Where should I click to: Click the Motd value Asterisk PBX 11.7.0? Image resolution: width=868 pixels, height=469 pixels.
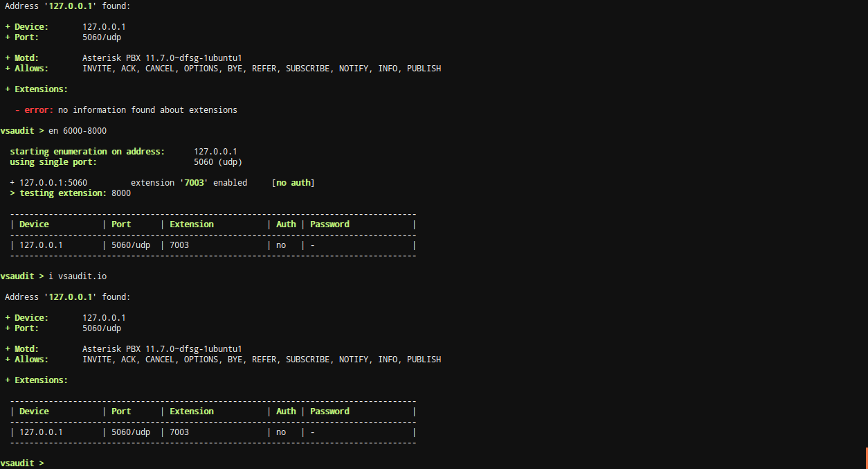coord(163,57)
